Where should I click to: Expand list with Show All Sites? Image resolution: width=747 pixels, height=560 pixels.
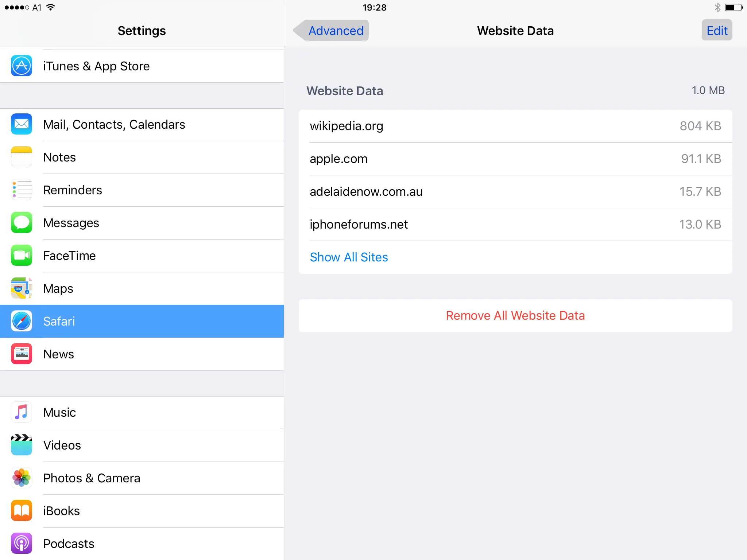[349, 257]
